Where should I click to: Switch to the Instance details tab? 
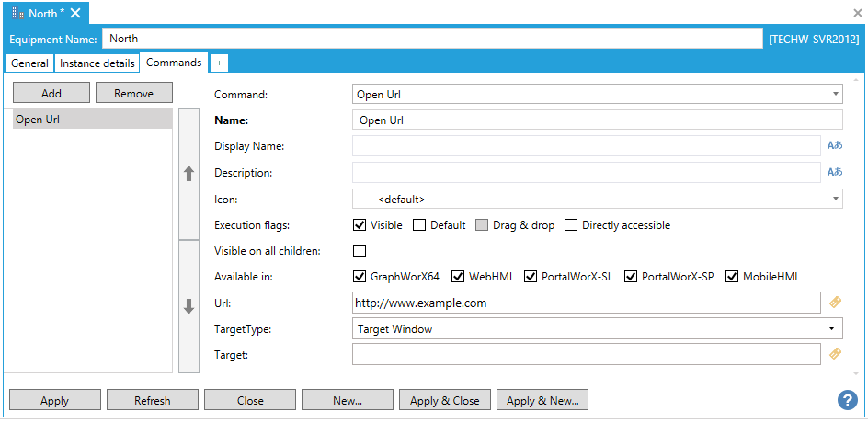pos(97,63)
